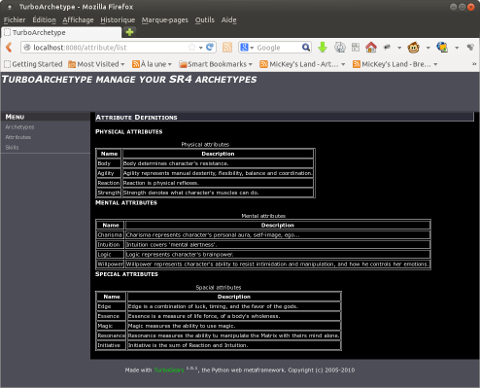
Task: Open the À la une feed bookmark
Action: point(152,64)
